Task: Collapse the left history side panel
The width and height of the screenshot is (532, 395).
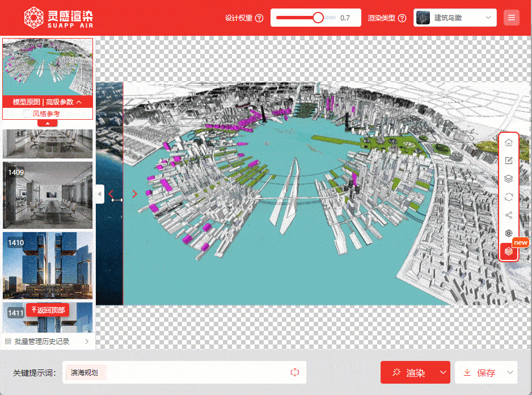Action: click(x=100, y=194)
